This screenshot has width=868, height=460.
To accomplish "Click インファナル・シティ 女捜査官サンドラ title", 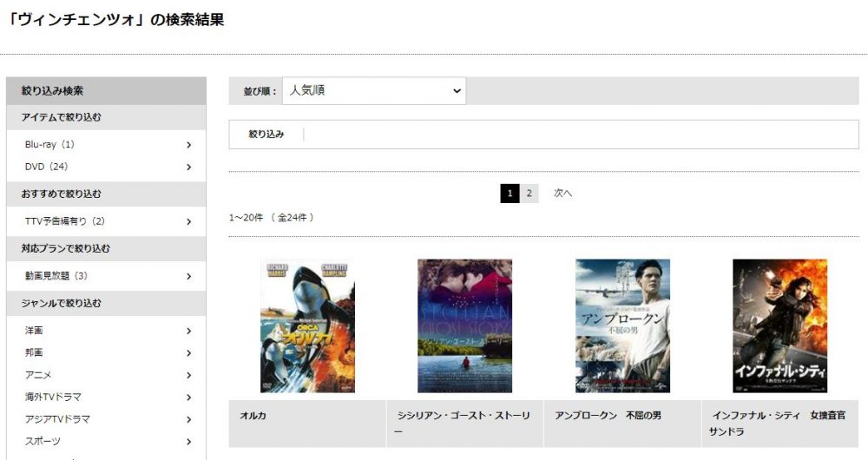I will click(x=777, y=424).
